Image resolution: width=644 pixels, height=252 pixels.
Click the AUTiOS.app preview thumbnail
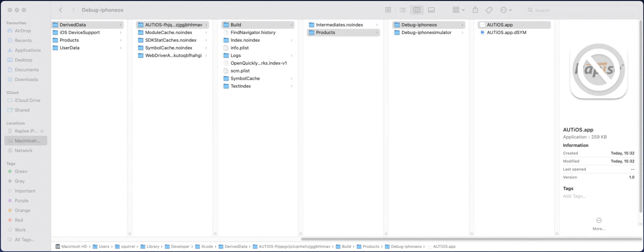[x=598, y=71]
